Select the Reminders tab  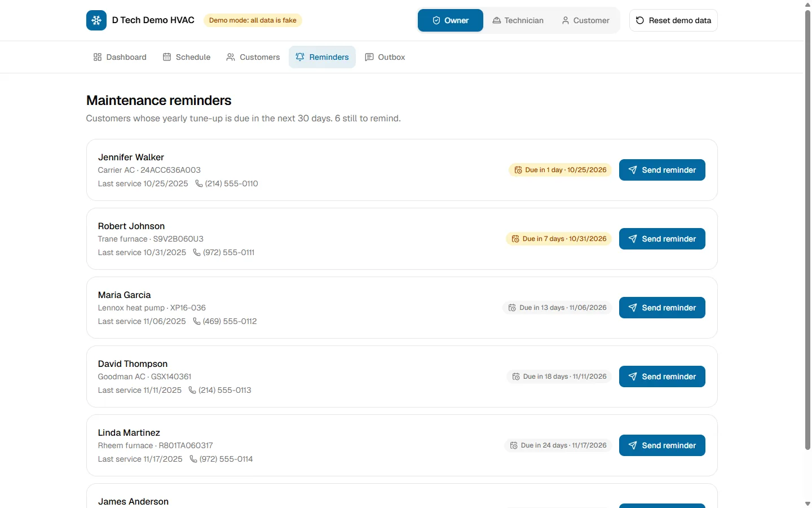322,57
